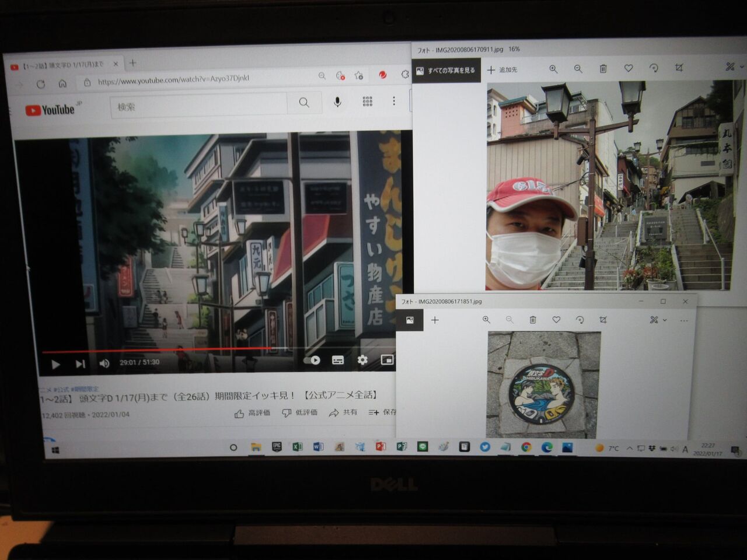The width and height of the screenshot is (747, 560).
Task: Zoom in on the manhole cover photo
Action: pyautogui.click(x=486, y=320)
